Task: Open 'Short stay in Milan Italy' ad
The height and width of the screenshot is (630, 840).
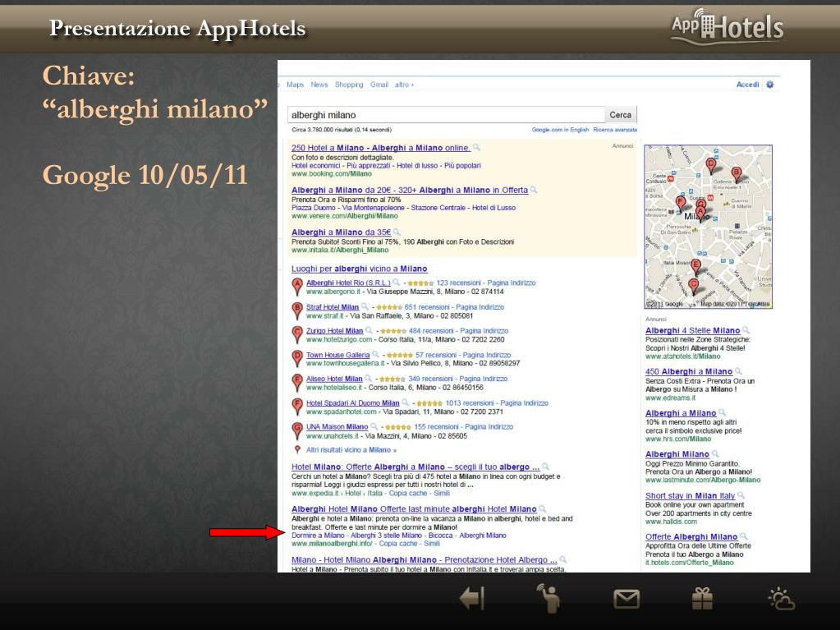Action: tap(690, 495)
